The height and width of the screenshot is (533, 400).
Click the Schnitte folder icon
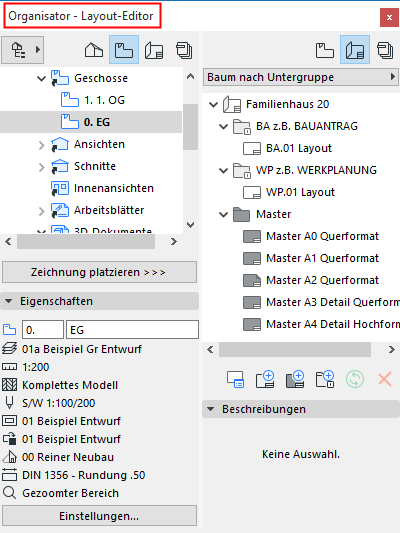click(60, 166)
